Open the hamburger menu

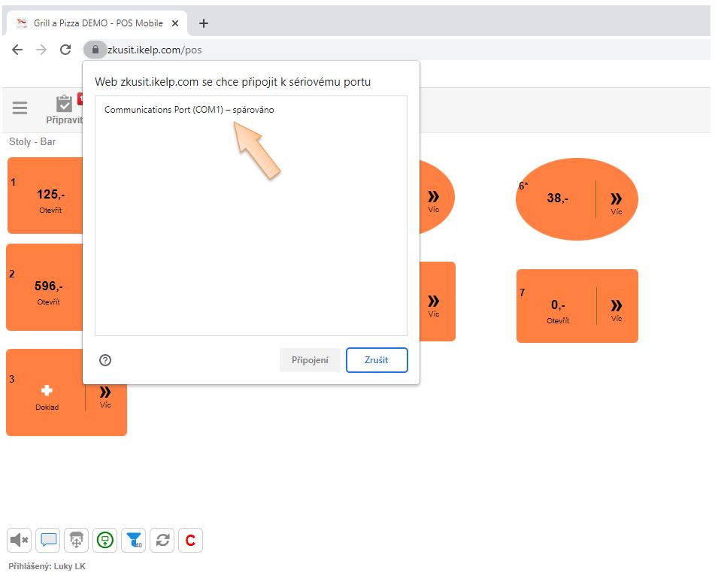(x=20, y=108)
